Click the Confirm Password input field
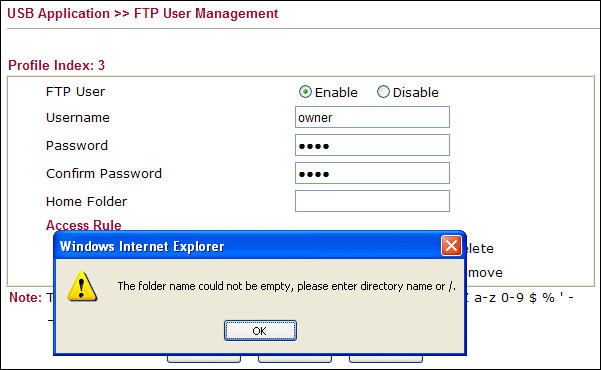Screen dimensions: 601x370 coord(372,173)
